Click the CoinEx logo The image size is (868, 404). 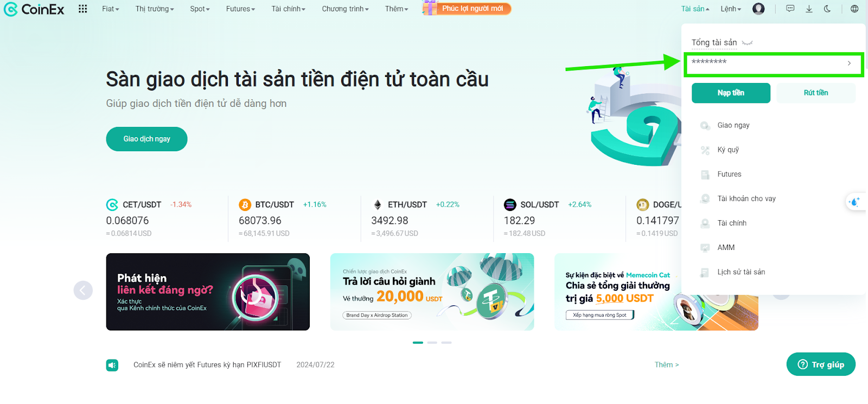(34, 9)
